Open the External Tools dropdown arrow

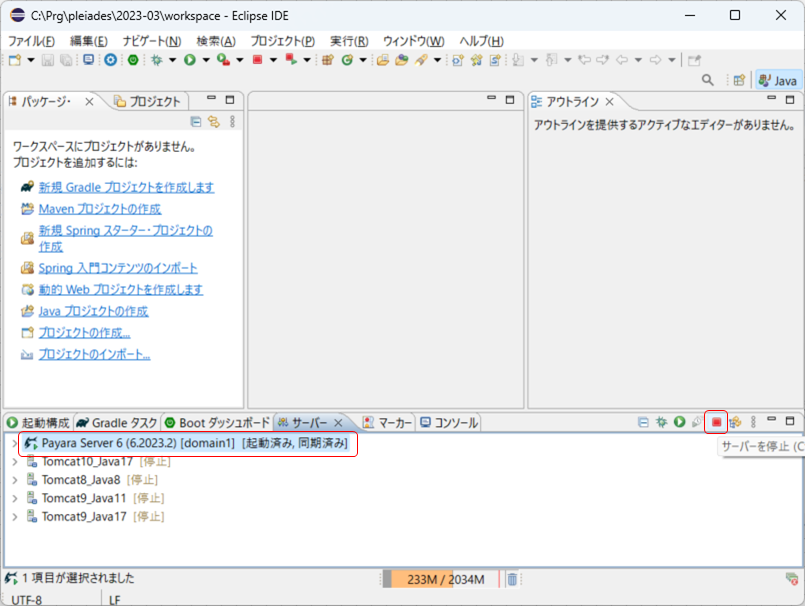[x=240, y=60]
